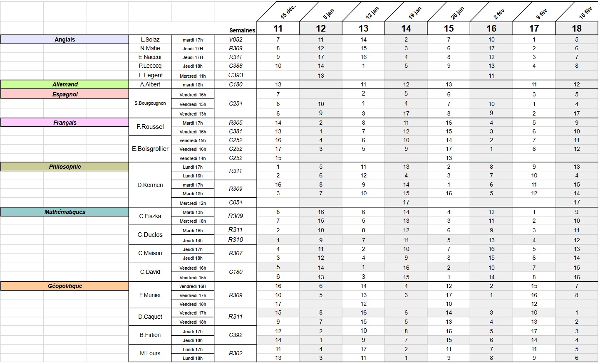Select the purple Anglais subject cell
Screen dimensions: 600x364
point(64,39)
